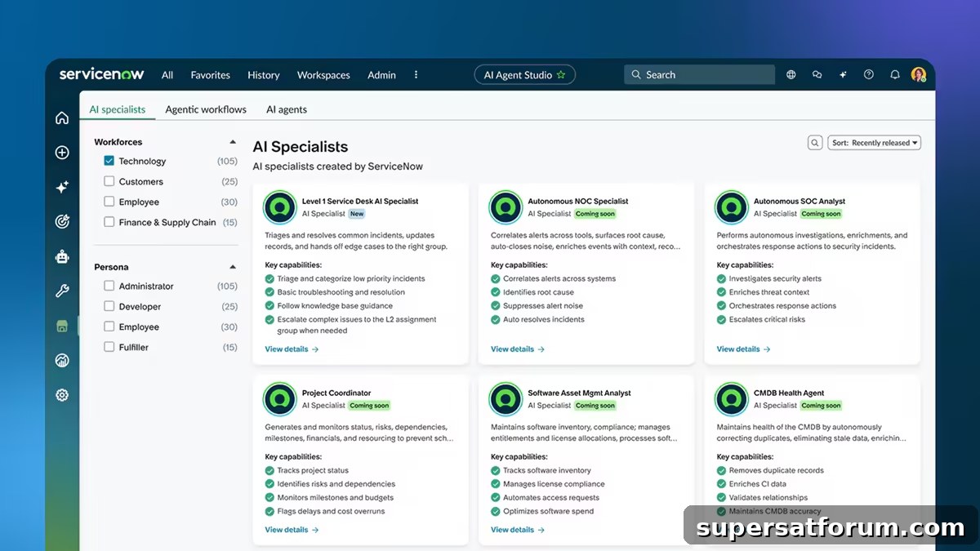This screenshot has width=980, height=551.
Task: Click the AI Agent Studio title pill
Action: click(x=525, y=75)
